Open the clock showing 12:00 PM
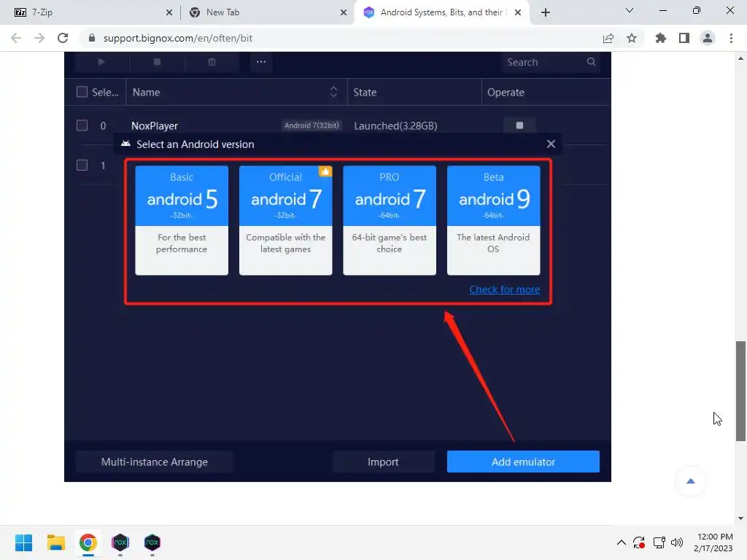This screenshot has width=747, height=560. coord(713,542)
